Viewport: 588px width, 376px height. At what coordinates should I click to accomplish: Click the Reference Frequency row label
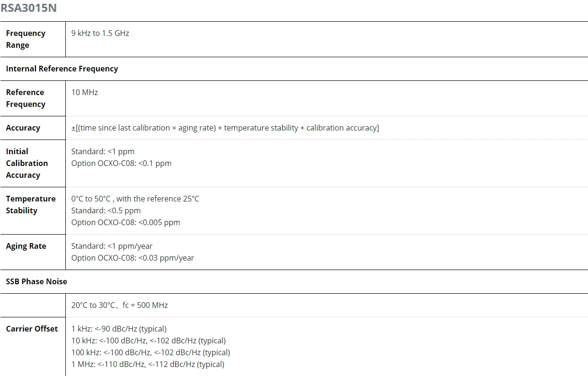point(26,98)
